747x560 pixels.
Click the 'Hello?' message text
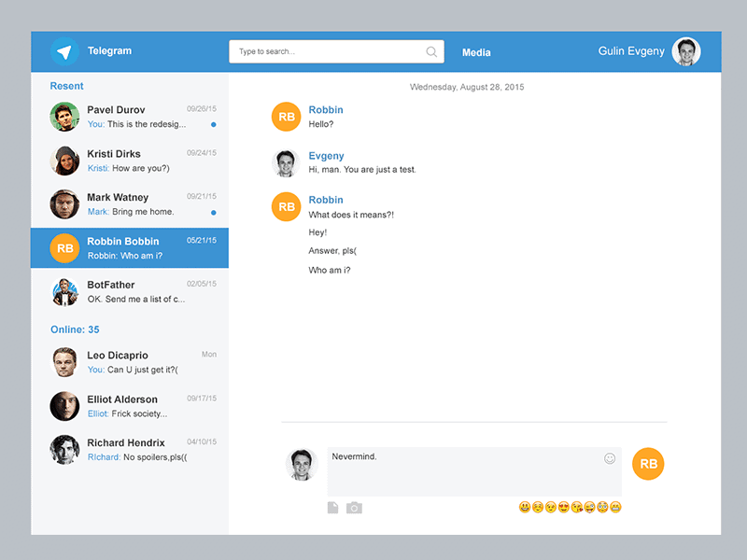click(321, 124)
